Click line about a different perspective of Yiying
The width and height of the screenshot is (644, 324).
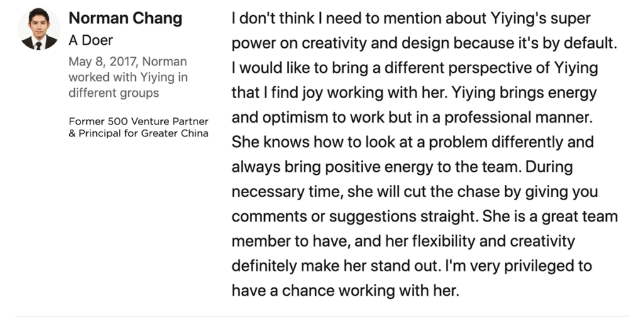tap(415, 68)
